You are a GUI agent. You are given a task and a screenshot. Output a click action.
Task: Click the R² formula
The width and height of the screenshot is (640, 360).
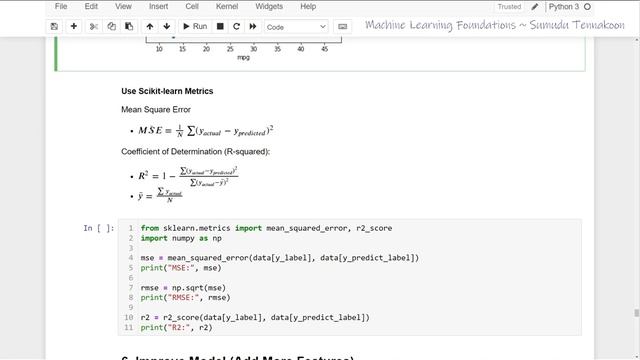click(188, 176)
